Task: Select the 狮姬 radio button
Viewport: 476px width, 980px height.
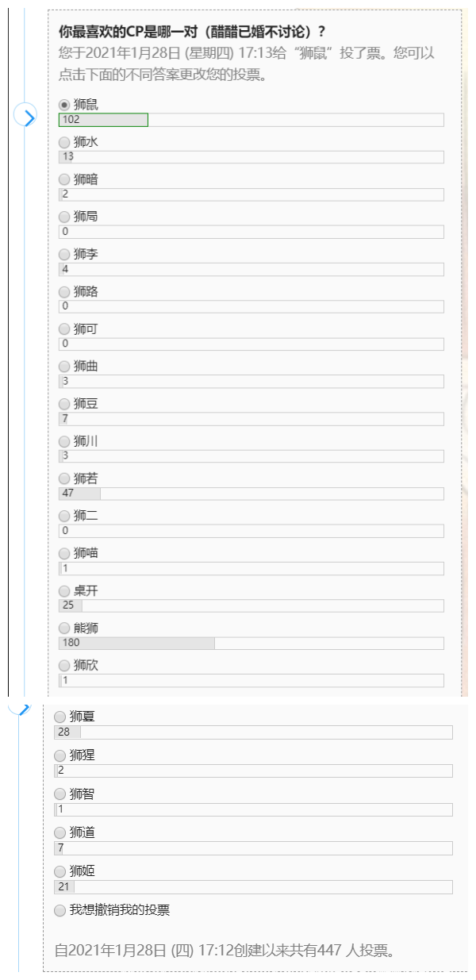Action: tap(60, 872)
